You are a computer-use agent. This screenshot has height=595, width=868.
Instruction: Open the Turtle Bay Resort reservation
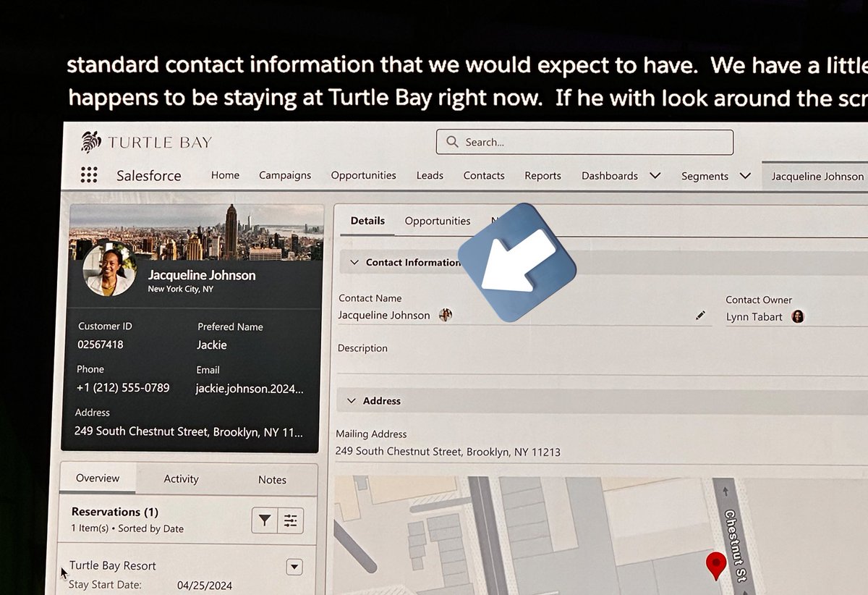(113, 566)
